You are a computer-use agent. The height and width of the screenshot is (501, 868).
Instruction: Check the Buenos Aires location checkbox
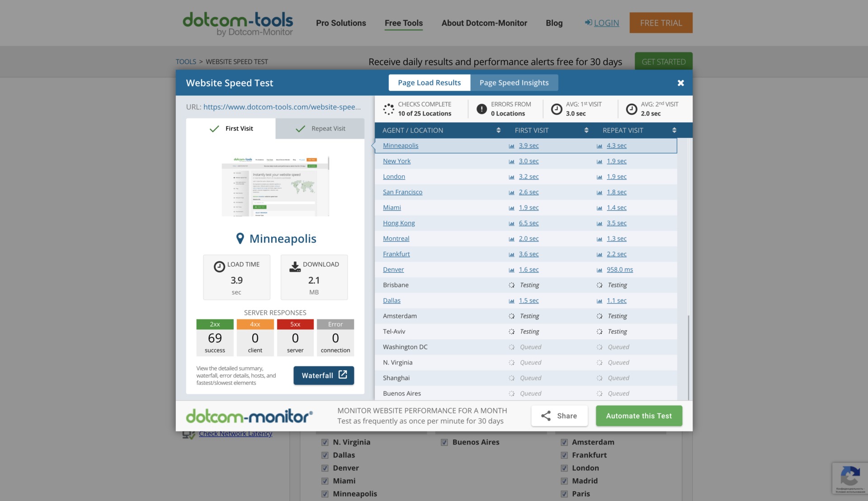tap(444, 442)
